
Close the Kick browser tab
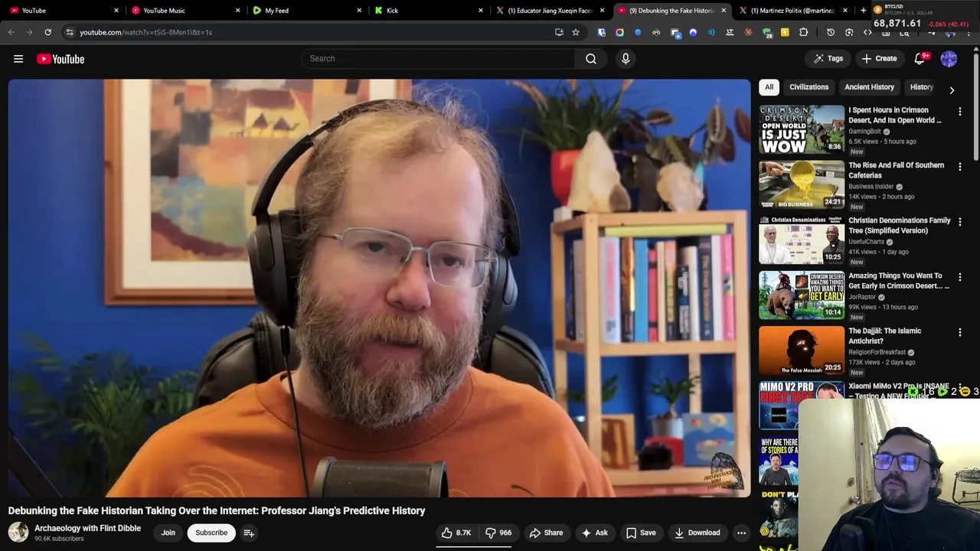point(481,11)
